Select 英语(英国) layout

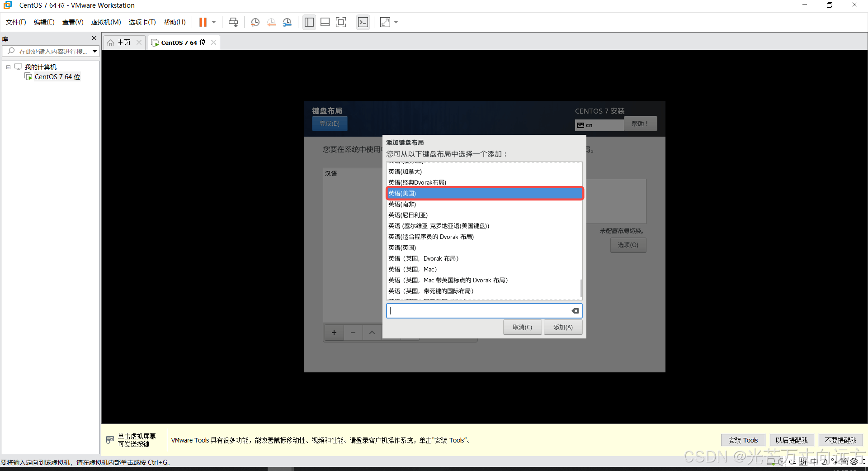pos(484,247)
